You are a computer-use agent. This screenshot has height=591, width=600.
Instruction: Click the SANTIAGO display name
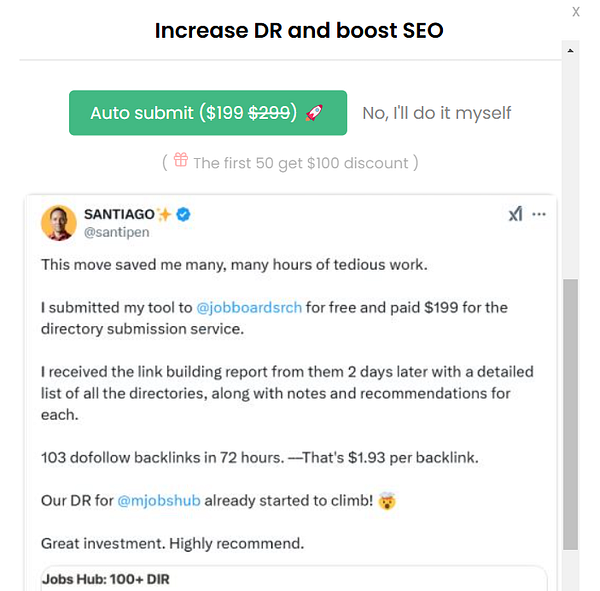pos(119,214)
